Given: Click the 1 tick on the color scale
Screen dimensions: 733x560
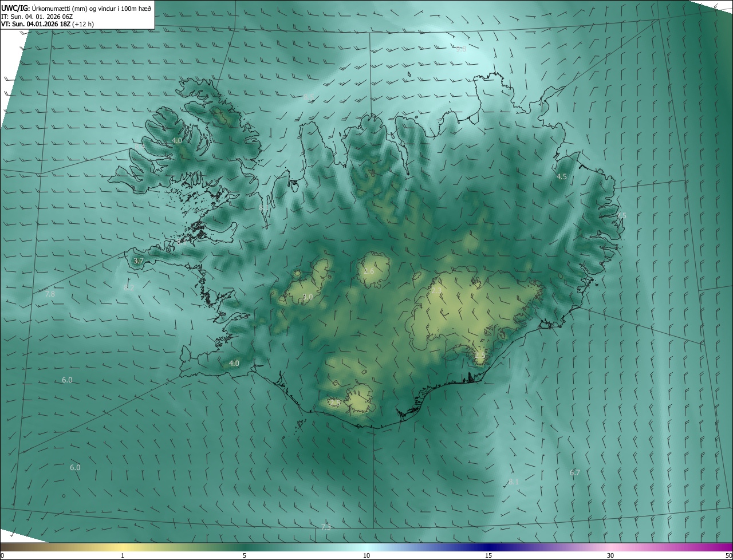Looking at the screenshot, I should 123,555.
